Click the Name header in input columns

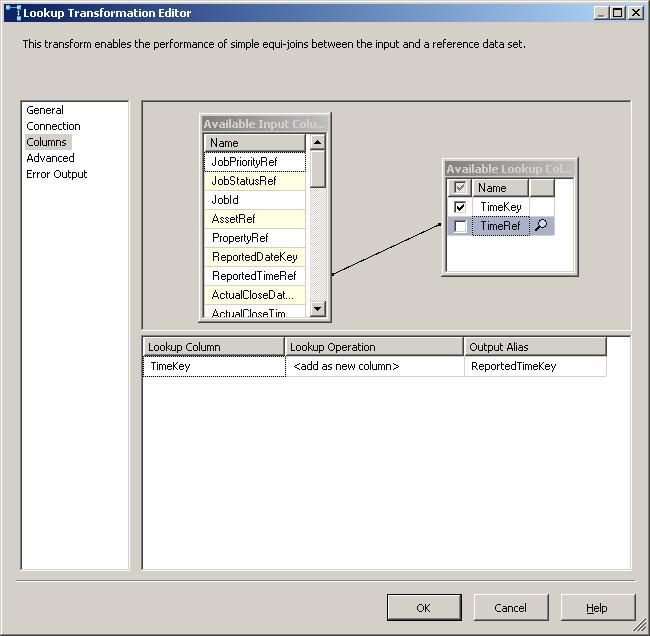[x=255, y=143]
